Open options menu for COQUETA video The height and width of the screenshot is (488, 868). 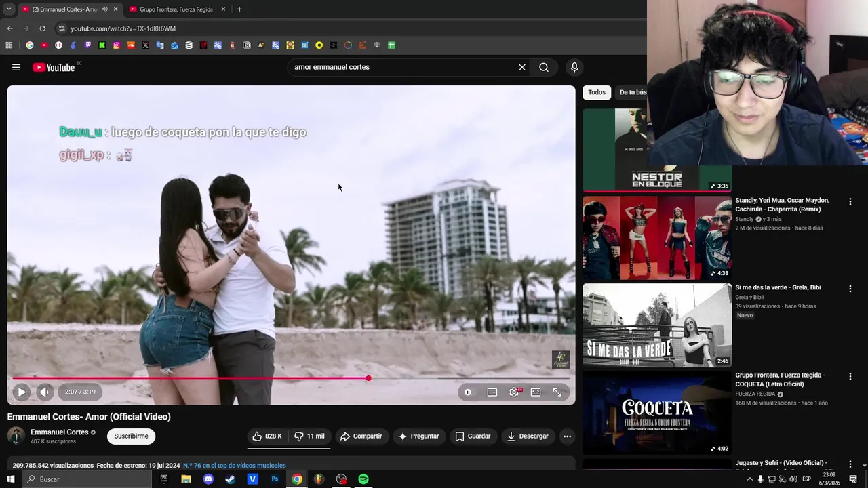pos(850,376)
